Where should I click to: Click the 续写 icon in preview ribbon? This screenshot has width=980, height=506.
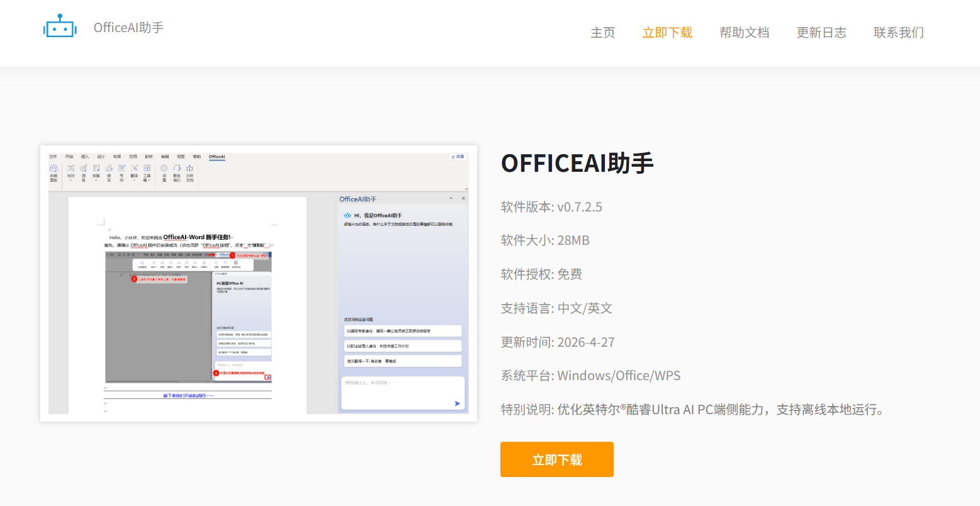pos(109,168)
